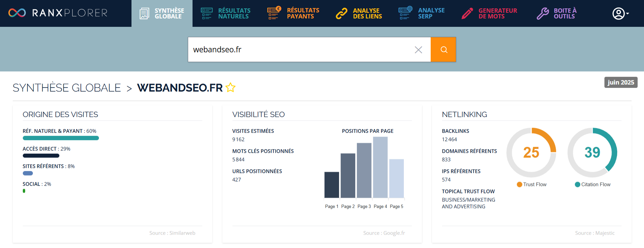Image resolution: width=644 pixels, height=248 pixels.
Task: Toggle the Trust Flow legend marker
Action: click(520, 184)
